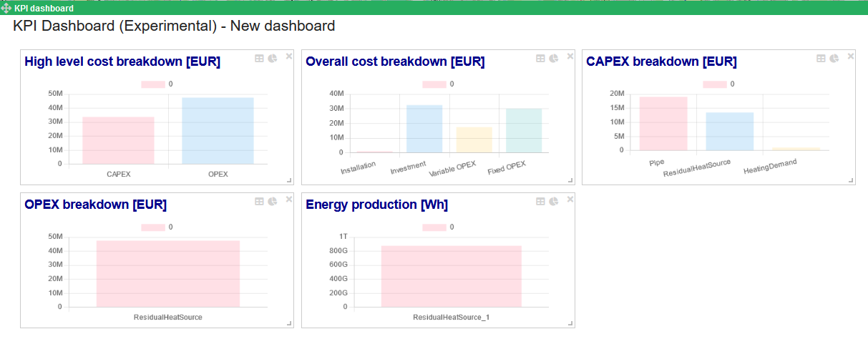Click the resize handle of CAPEX breakdown panel
This screenshot has height=344, width=868.
click(x=851, y=180)
